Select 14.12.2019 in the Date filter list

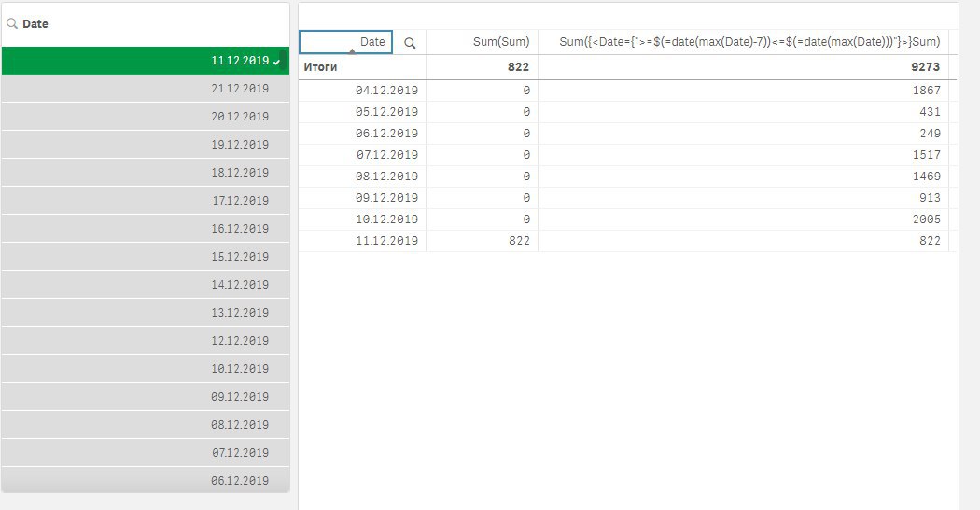coord(145,285)
